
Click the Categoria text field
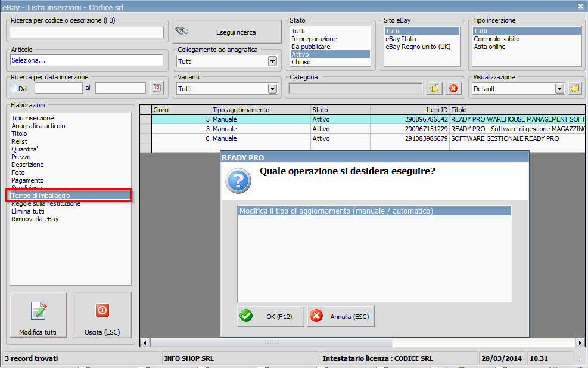(356, 89)
